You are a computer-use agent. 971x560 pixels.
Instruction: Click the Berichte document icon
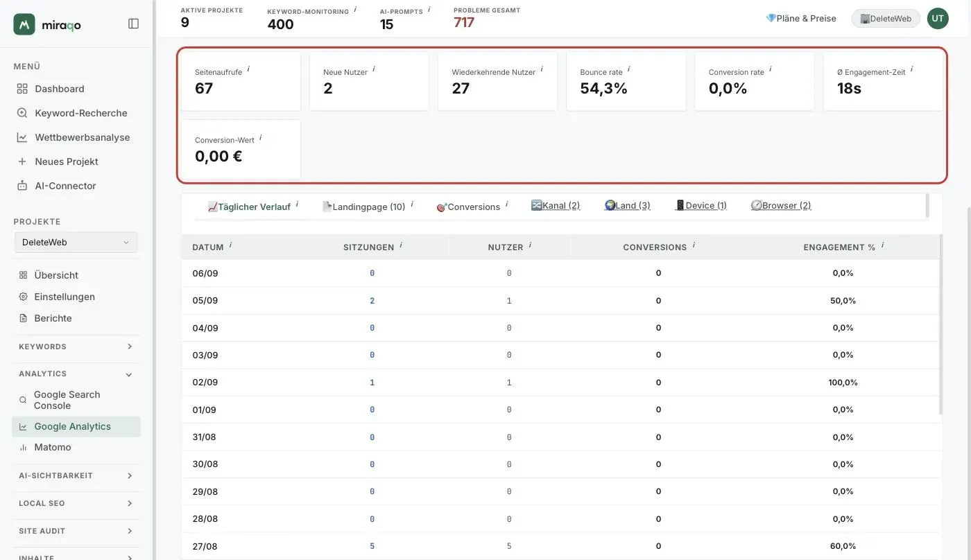pyautogui.click(x=23, y=318)
